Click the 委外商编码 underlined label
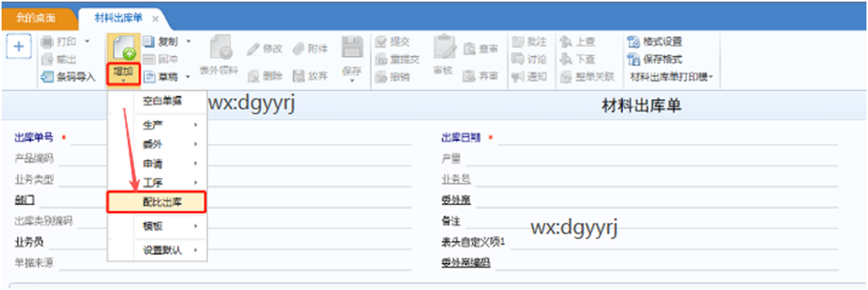The width and height of the screenshot is (868, 290). click(466, 262)
